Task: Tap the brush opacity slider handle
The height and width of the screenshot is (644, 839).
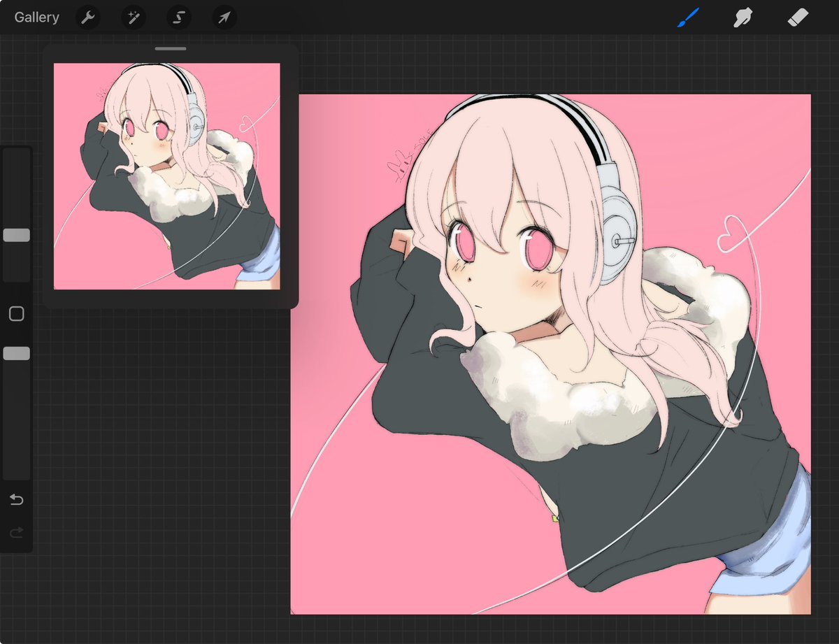Action: coord(16,353)
